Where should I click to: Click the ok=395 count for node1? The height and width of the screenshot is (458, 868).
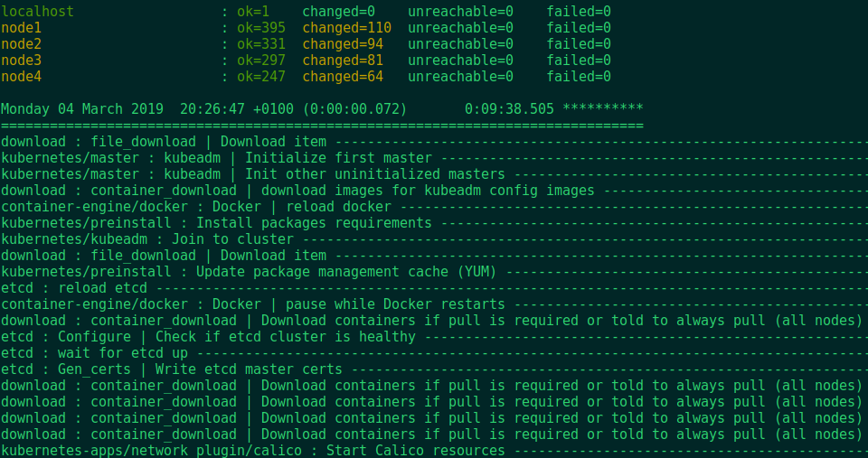point(261,28)
